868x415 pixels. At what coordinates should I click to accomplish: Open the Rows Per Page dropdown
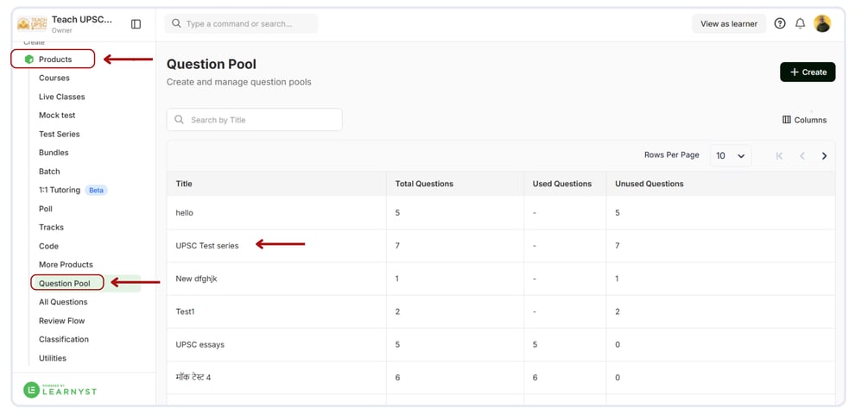coord(731,156)
